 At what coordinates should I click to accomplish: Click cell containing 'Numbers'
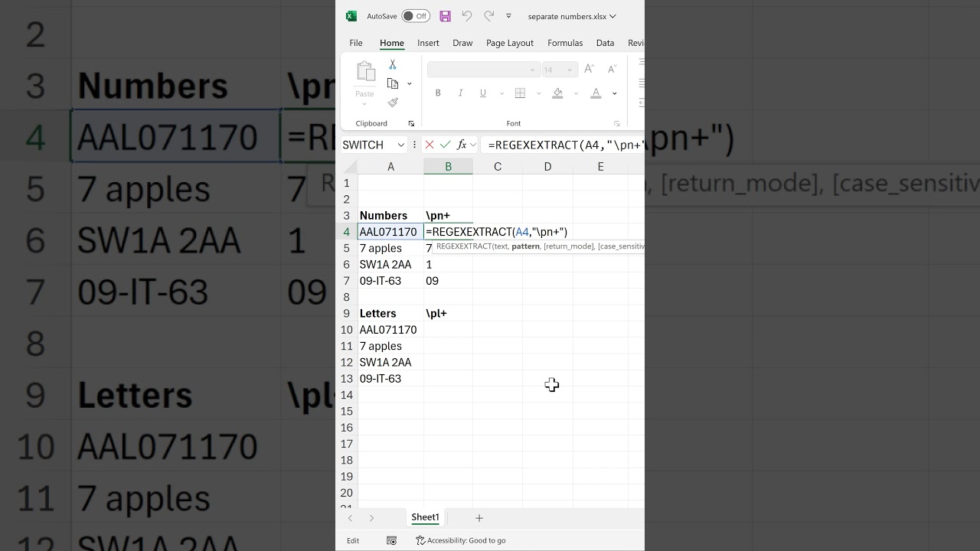coord(390,216)
